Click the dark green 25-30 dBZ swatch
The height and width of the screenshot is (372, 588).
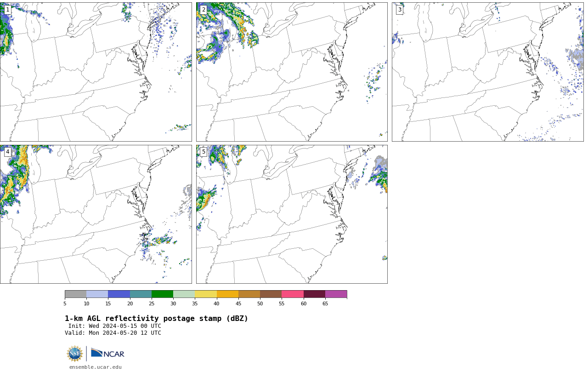(162, 294)
